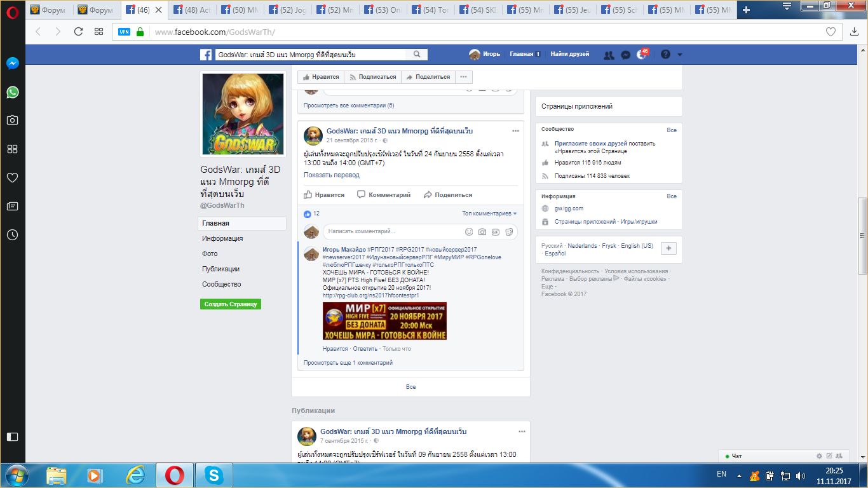Open options menu of 7 сентября post
This screenshot has width=868, height=488.
(522, 431)
